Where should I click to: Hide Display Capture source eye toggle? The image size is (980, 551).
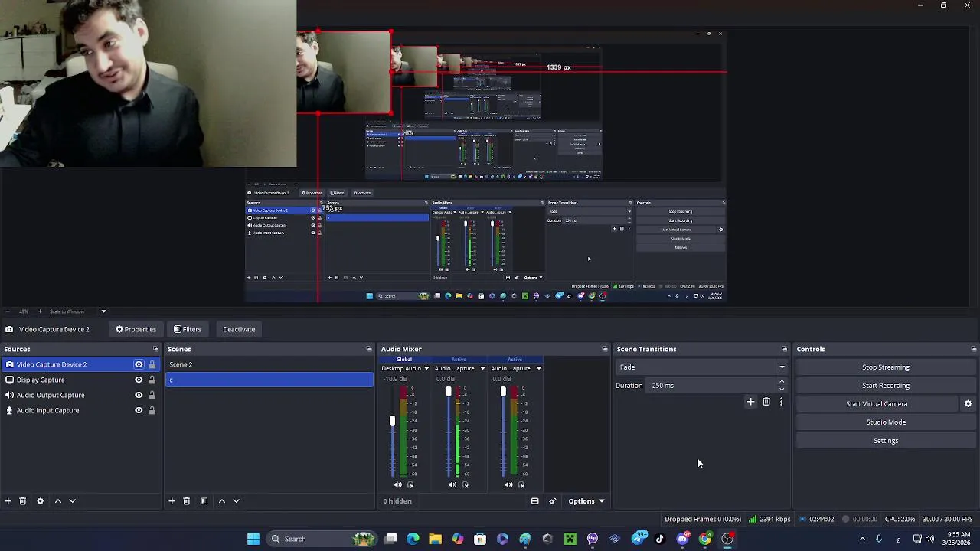(139, 380)
